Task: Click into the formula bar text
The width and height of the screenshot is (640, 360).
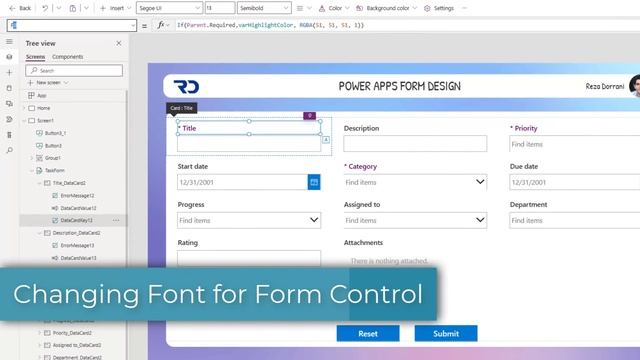Action: point(270,25)
